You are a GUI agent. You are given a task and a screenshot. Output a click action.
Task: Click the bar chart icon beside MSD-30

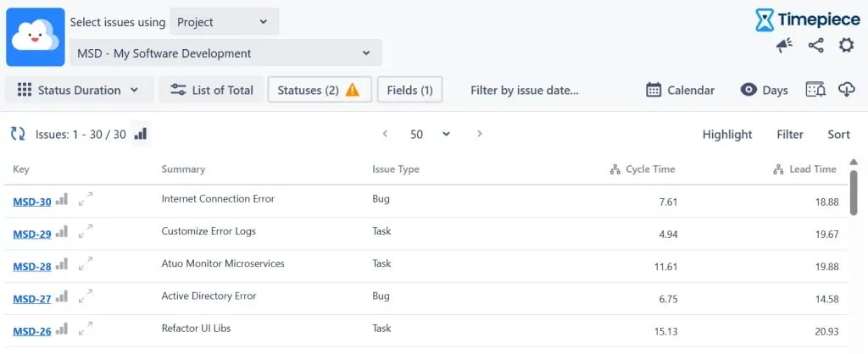[x=62, y=200]
